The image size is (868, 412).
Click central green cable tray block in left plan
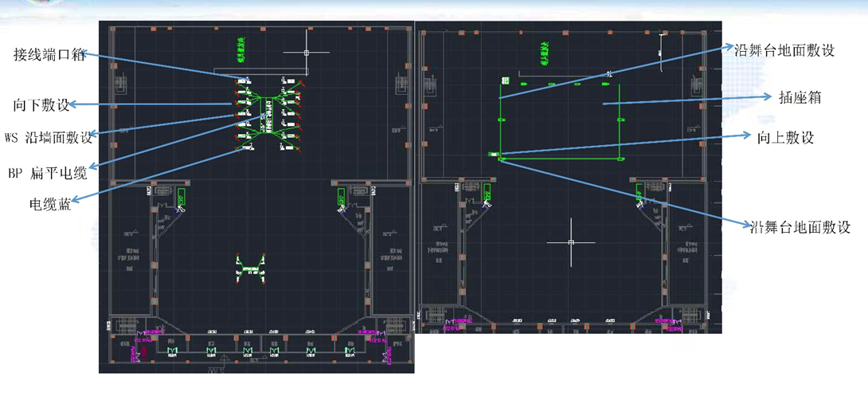[x=266, y=115]
